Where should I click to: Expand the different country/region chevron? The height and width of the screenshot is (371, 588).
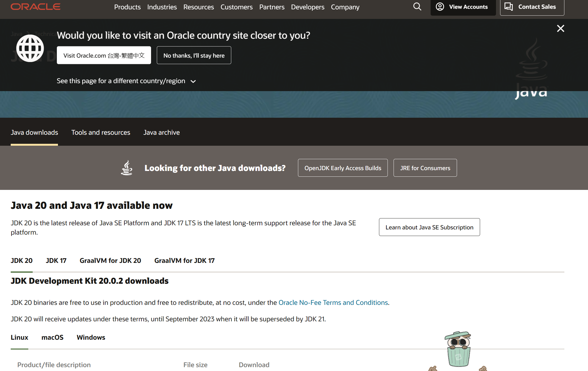click(x=193, y=81)
